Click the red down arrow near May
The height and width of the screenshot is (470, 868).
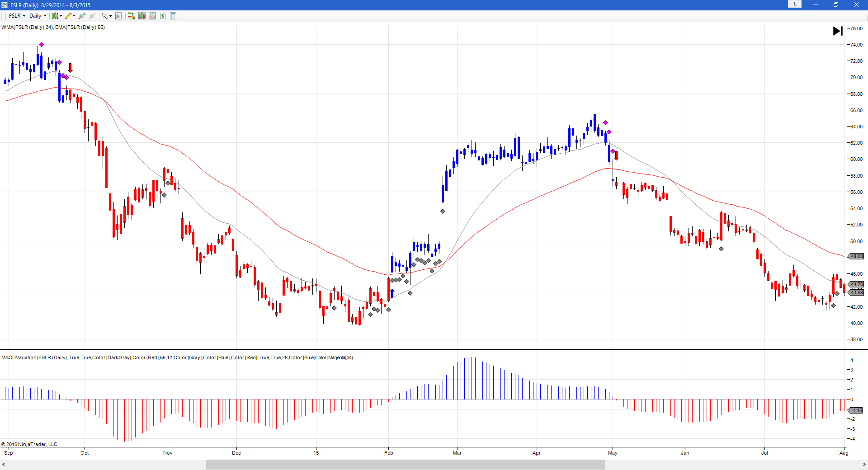(x=616, y=156)
